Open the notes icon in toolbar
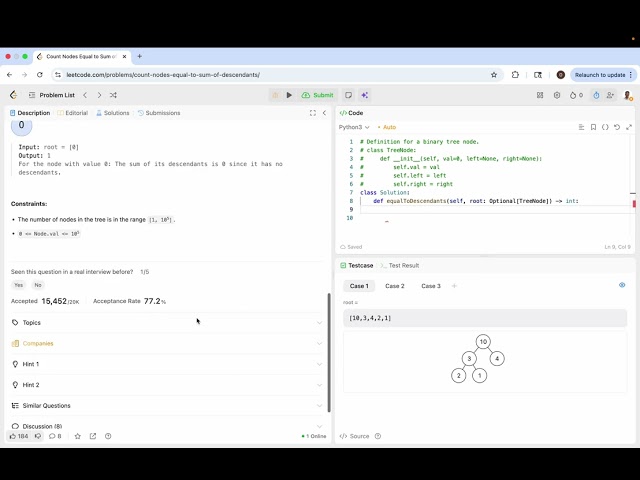The height and width of the screenshot is (480, 640). pyautogui.click(x=348, y=95)
